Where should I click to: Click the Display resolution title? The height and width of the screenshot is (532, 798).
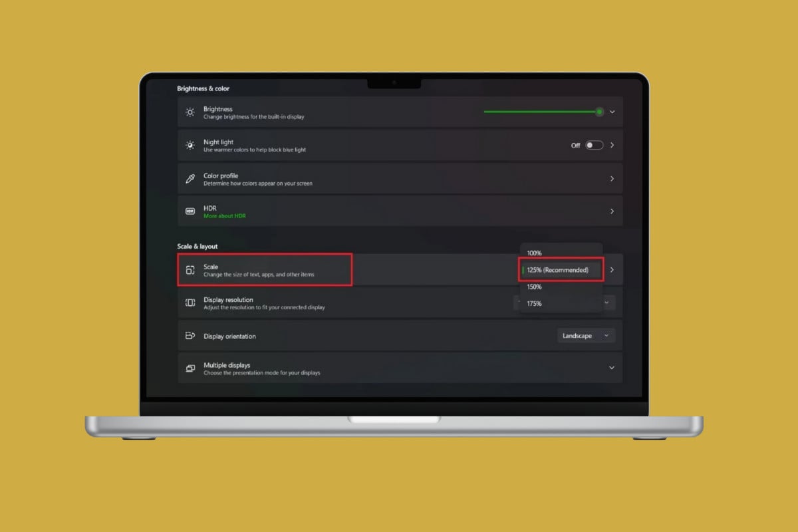[x=228, y=300]
